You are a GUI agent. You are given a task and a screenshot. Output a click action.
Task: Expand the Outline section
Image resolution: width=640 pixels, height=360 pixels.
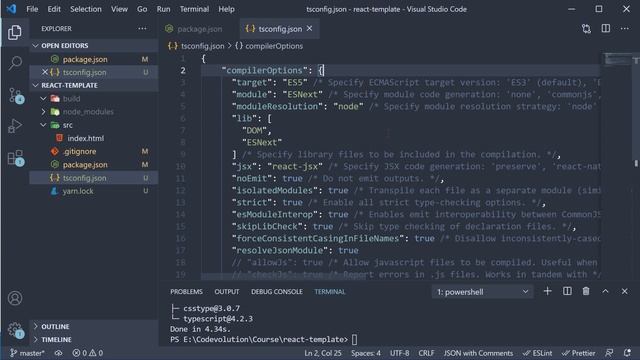coord(93,327)
